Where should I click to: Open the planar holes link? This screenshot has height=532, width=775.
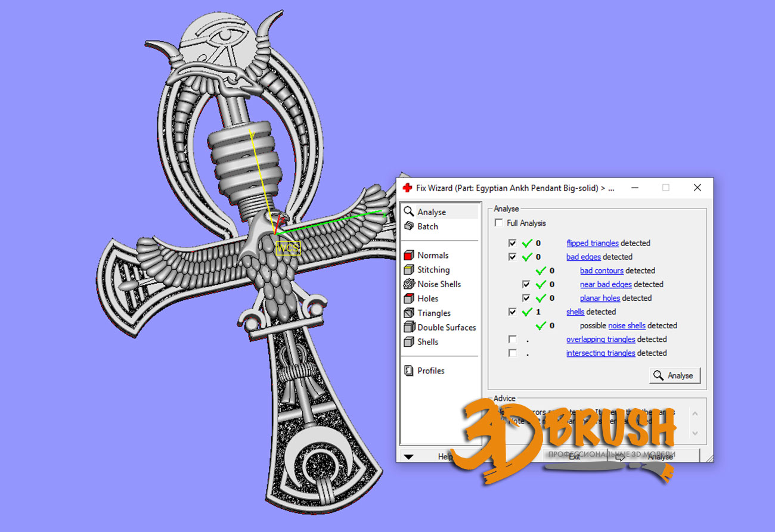[x=600, y=298]
